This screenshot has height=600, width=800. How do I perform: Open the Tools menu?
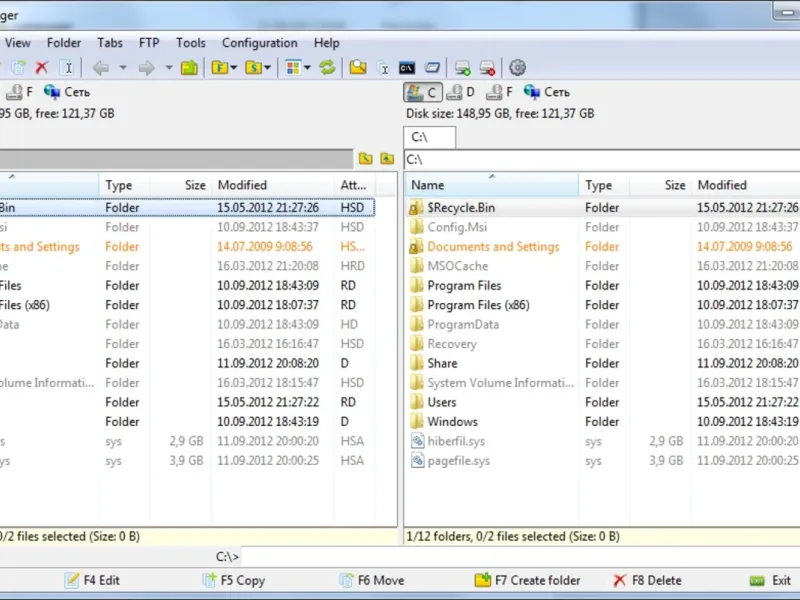(x=191, y=43)
